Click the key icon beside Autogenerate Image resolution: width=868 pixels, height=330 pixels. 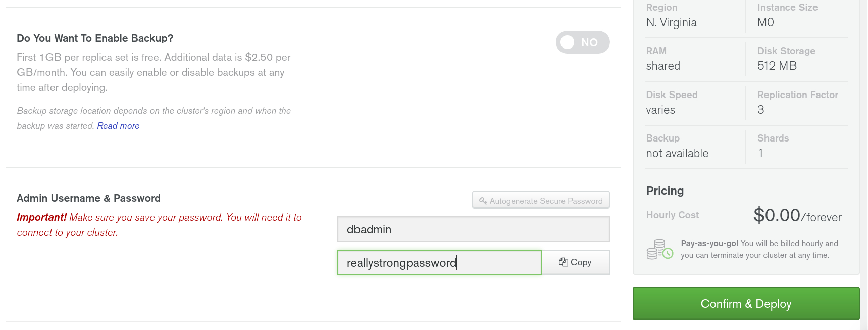click(x=483, y=201)
